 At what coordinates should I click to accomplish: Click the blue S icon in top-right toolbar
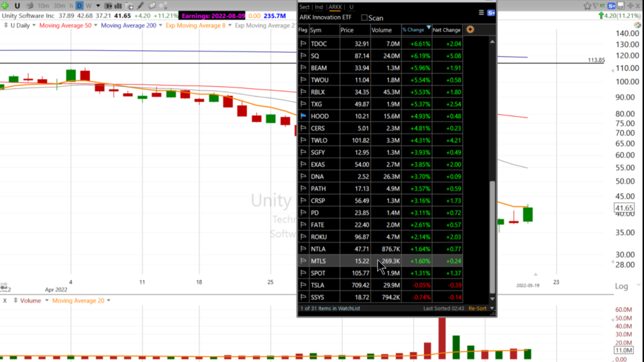(611, 6)
